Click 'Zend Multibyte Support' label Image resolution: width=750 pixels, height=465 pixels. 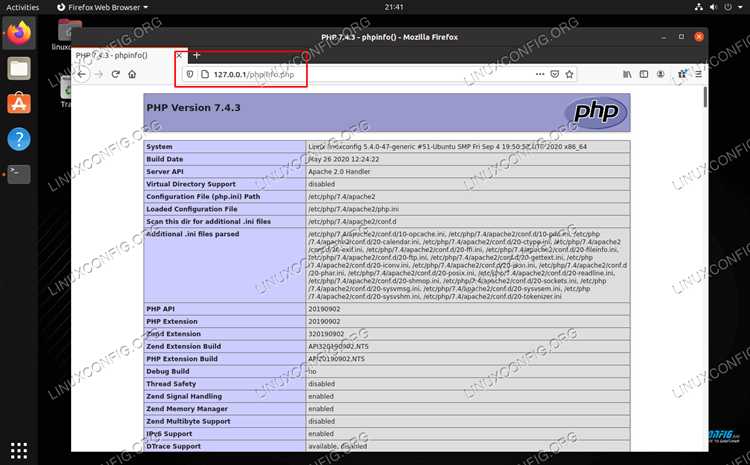coord(188,421)
